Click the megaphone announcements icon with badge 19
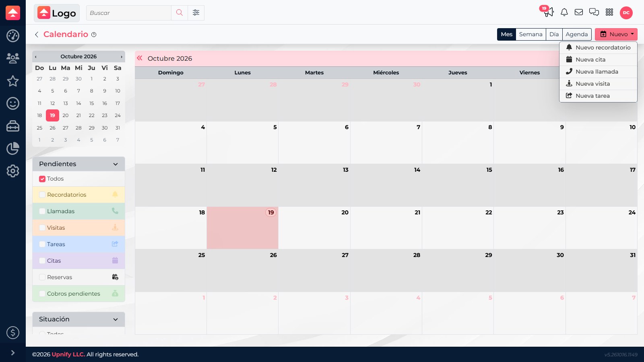This screenshot has width=644, height=362. click(x=548, y=12)
